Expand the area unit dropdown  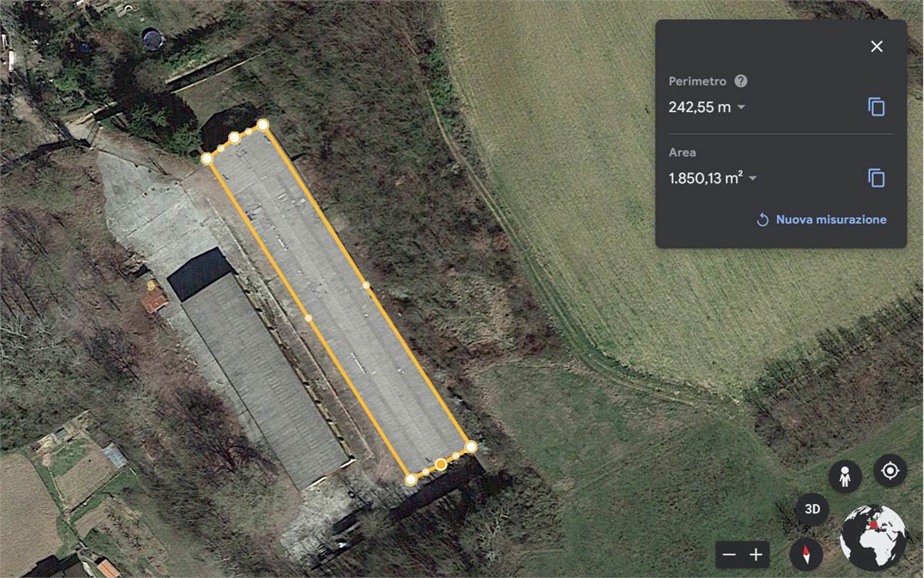753,179
